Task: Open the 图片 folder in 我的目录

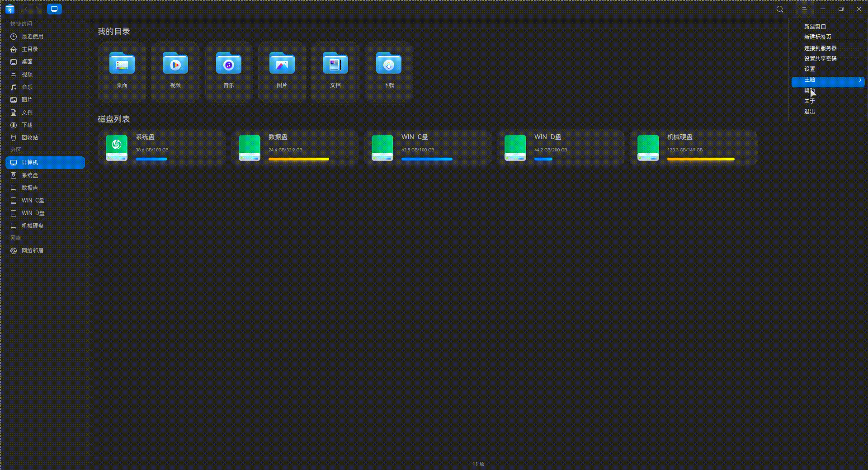Action: pos(282,72)
